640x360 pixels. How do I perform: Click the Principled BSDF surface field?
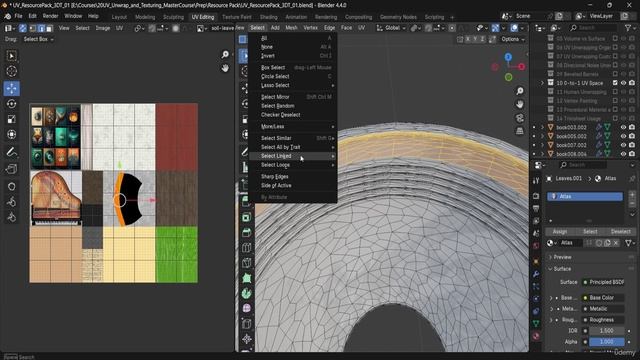(x=604, y=282)
